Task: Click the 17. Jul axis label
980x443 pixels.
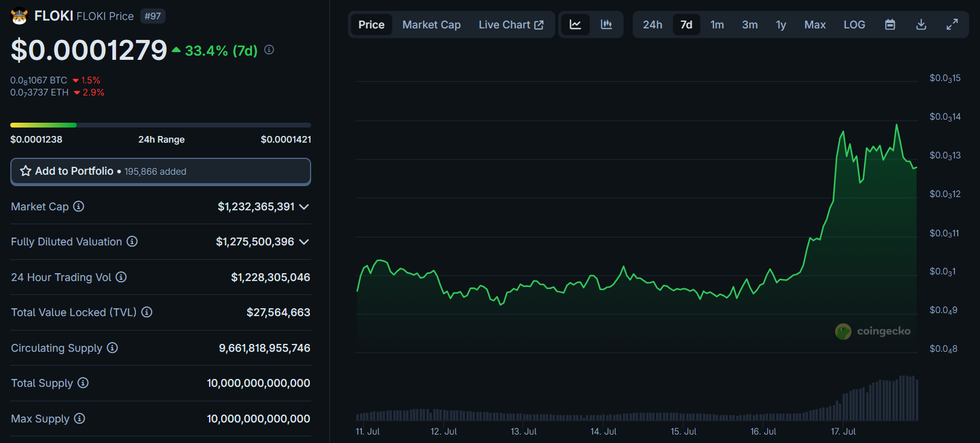Action: tap(843, 432)
